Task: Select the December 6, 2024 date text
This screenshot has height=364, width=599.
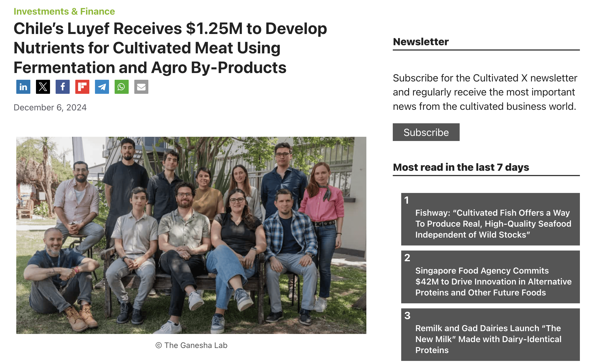Action: click(x=50, y=107)
